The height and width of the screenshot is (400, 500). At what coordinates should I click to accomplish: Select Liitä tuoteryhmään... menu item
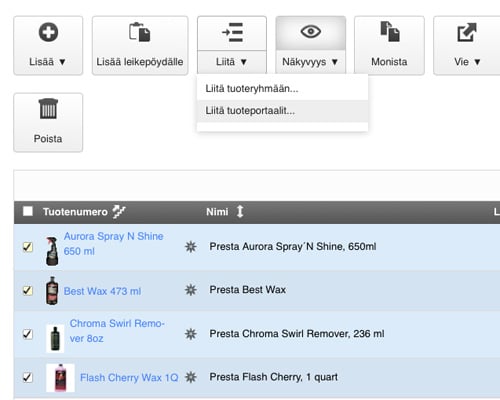[x=282, y=89]
